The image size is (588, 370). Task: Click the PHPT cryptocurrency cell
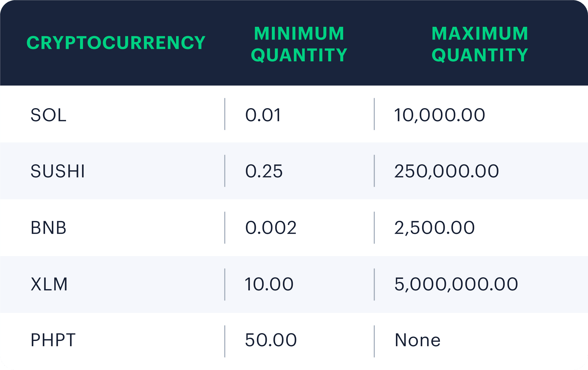click(53, 340)
